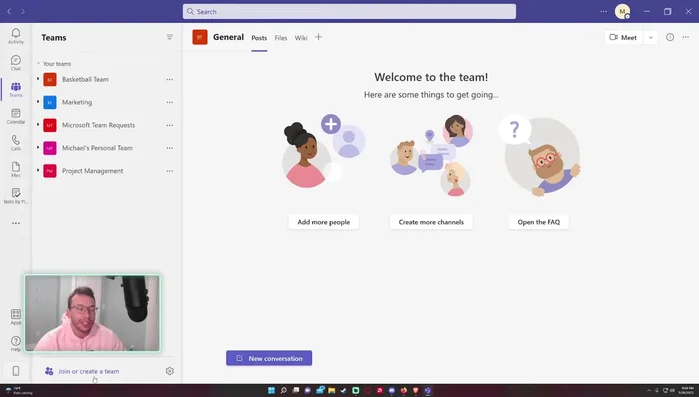This screenshot has height=397, width=699.
Task: Expand Microsoft Team Requests channels
Action: coord(38,125)
